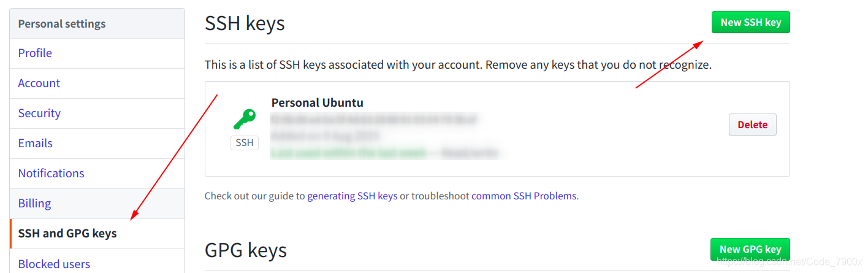Click the green SSH key icon
868x273 pixels.
pos(245,119)
